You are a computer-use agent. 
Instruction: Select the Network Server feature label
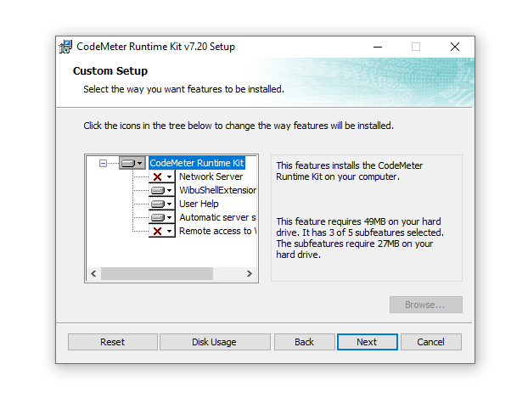(x=211, y=176)
